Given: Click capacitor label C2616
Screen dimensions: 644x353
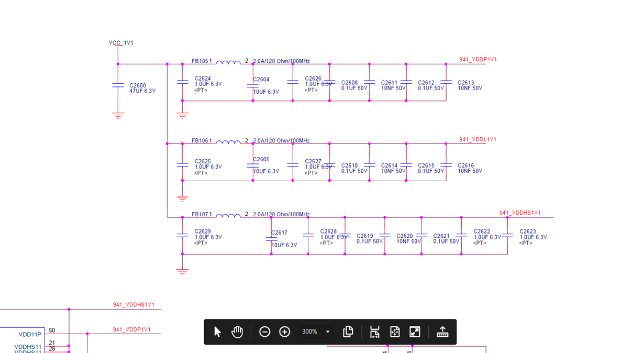Looking at the screenshot, I should pyautogui.click(x=466, y=166).
